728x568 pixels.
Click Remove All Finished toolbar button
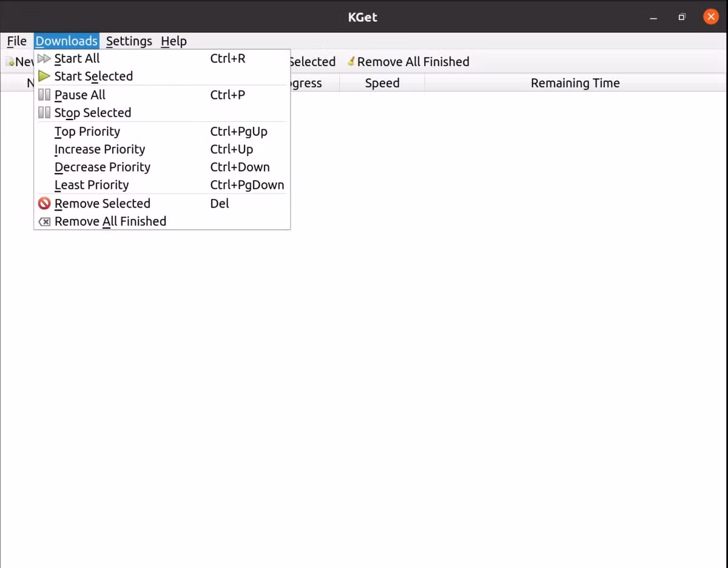[x=408, y=62]
